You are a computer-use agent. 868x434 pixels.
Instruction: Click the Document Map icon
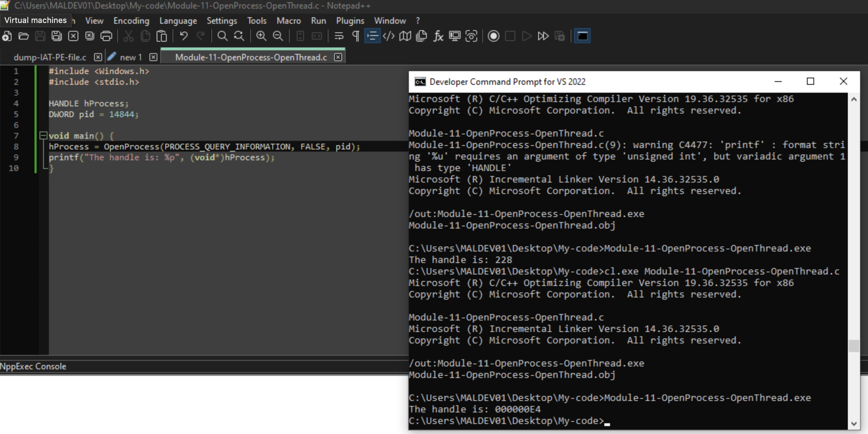point(405,36)
